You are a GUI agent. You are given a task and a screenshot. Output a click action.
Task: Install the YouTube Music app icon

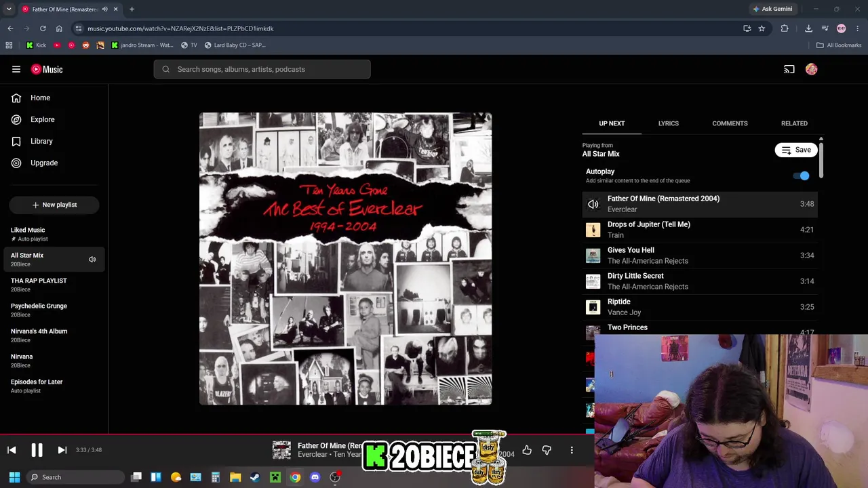tap(747, 28)
